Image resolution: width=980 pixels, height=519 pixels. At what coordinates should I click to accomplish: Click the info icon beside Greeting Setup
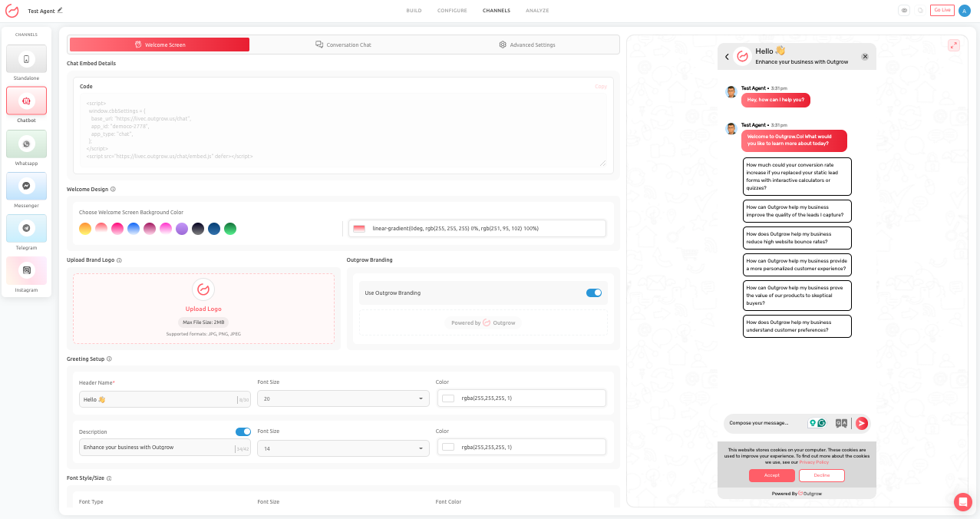109,359
